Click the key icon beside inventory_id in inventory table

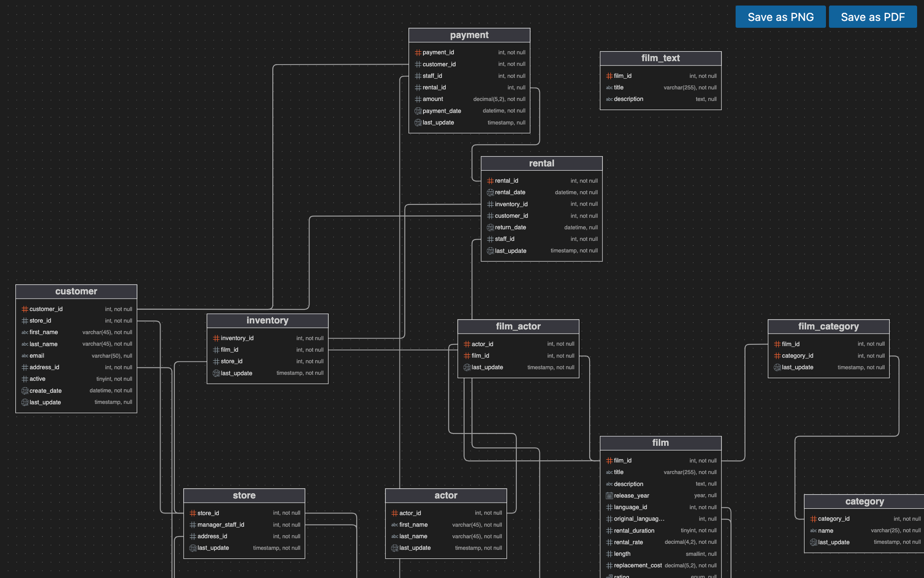216,338
